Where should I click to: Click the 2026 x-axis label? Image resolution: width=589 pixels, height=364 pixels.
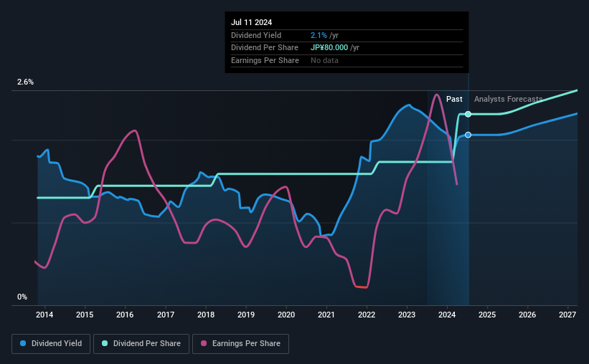pos(527,315)
